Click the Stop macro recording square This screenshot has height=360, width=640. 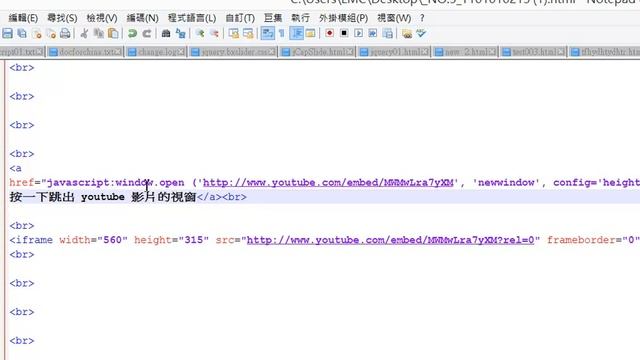pos(344,33)
